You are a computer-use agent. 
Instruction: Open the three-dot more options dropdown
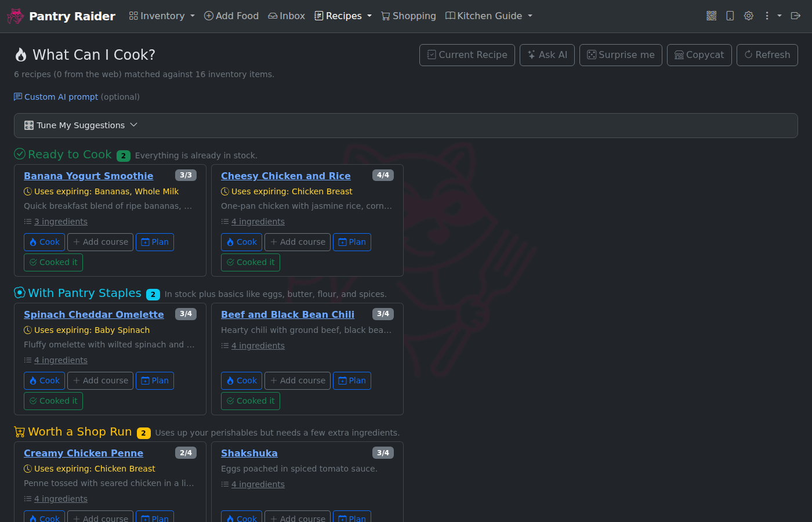point(773,16)
